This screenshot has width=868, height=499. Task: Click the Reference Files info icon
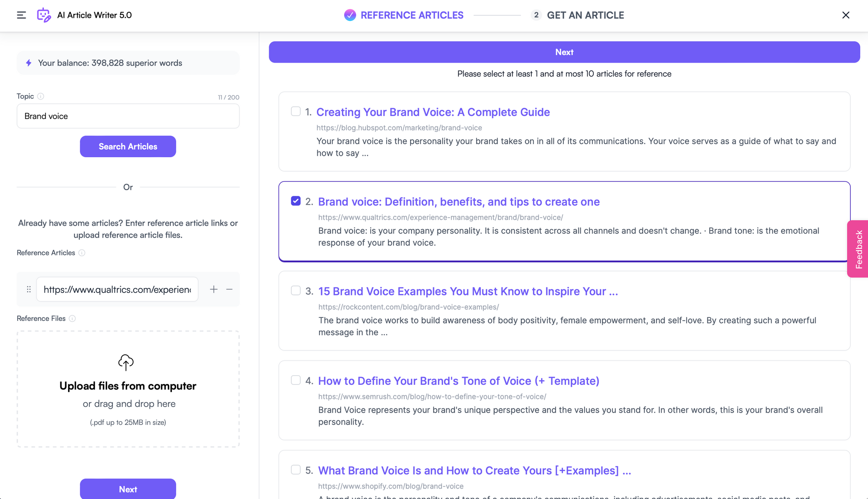(71, 318)
